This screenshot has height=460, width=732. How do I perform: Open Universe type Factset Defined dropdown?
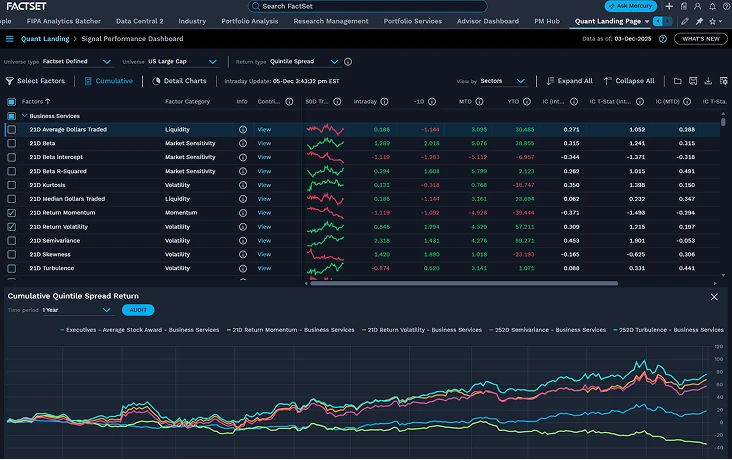click(x=77, y=62)
